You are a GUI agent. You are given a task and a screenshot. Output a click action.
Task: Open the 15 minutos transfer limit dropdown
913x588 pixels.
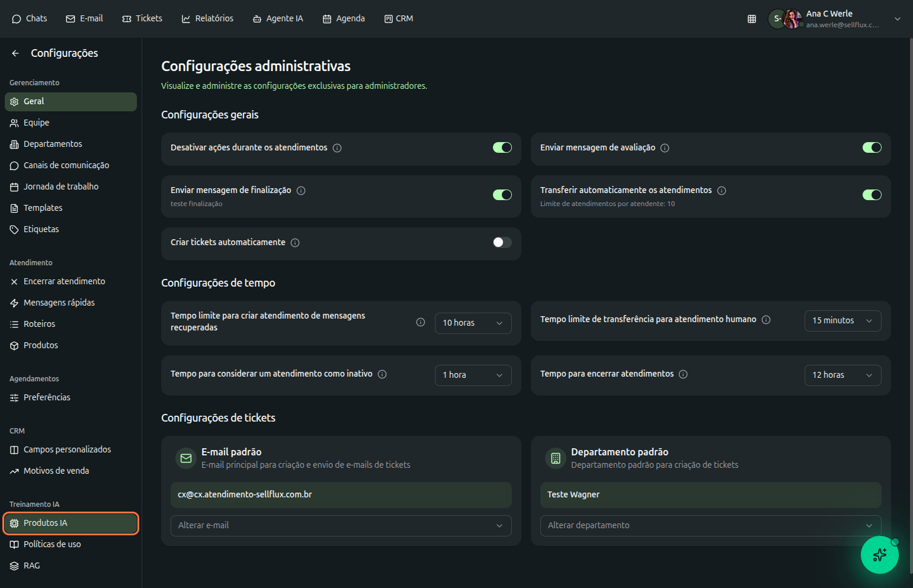coord(842,321)
